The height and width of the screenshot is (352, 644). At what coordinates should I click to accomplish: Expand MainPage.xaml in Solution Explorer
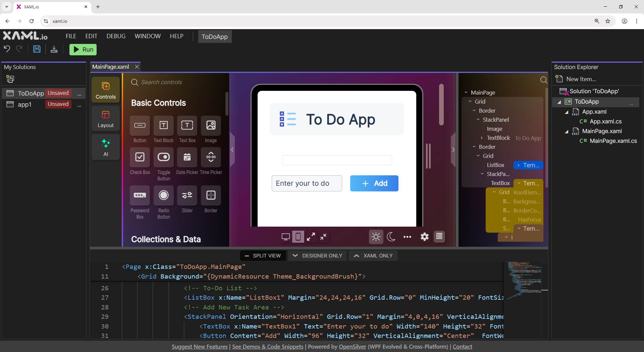coord(567,132)
